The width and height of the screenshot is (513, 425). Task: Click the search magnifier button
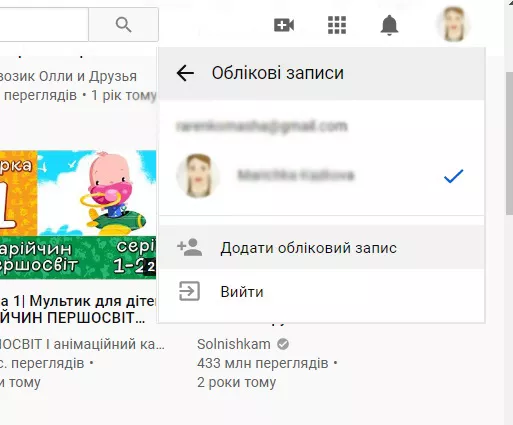pos(123,25)
